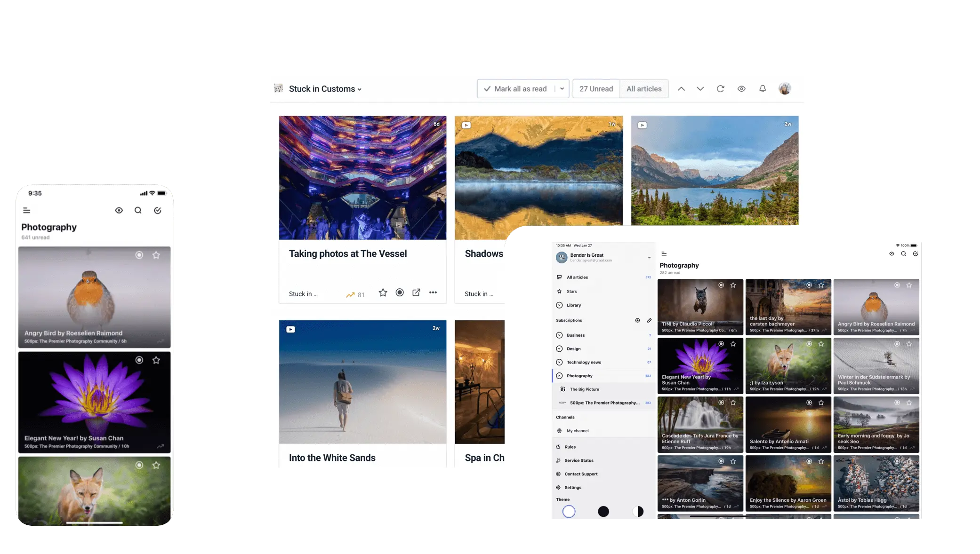Viewport: 980px width, 554px height.
Task: Collapse the Photography folder in sidebar
Action: pos(559,376)
